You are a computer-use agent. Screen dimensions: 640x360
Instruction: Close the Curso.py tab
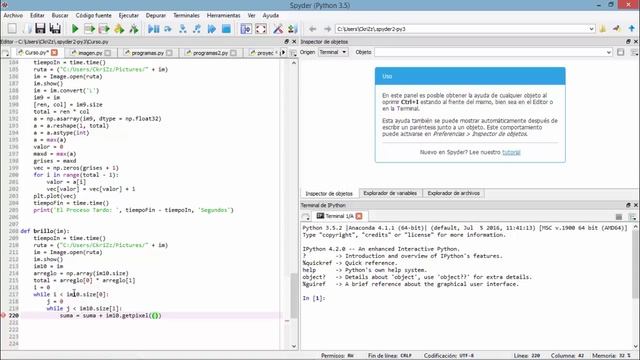pos(54,53)
